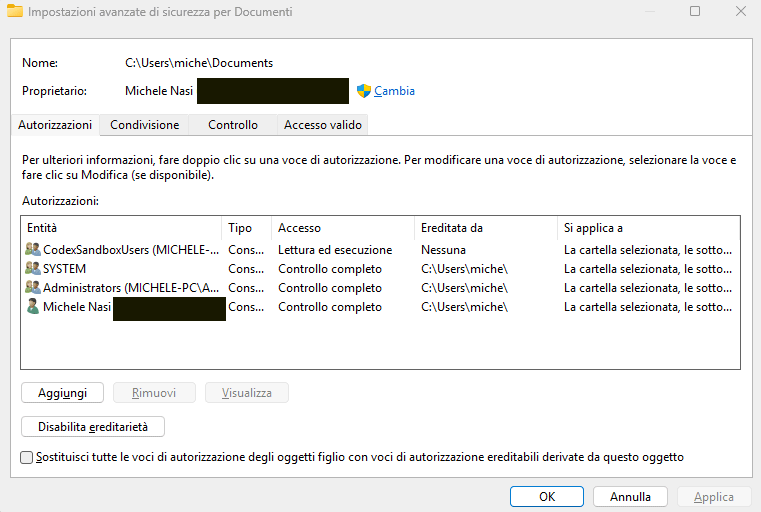Click the owner name Michele Nasi
This screenshot has width=761, height=512.
(159, 91)
